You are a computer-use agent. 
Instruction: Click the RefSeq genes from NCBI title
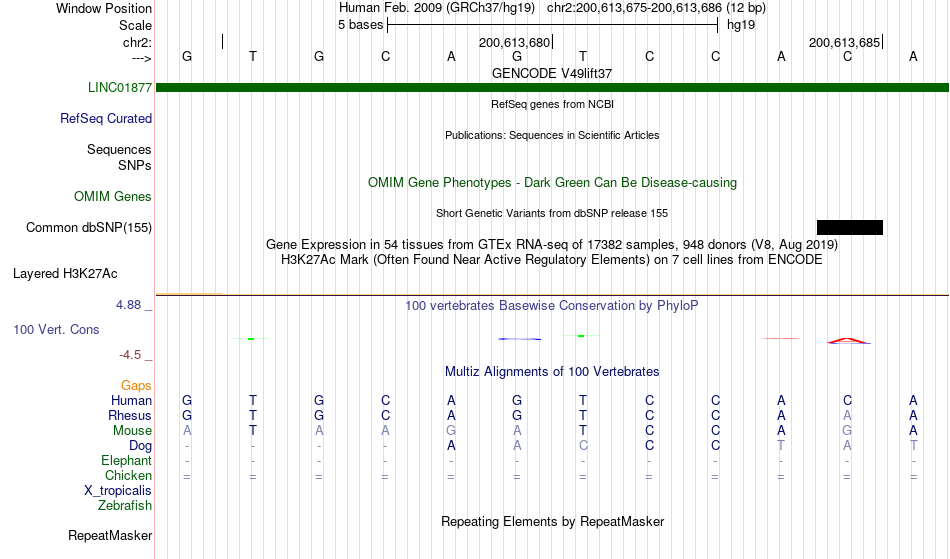[552, 104]
